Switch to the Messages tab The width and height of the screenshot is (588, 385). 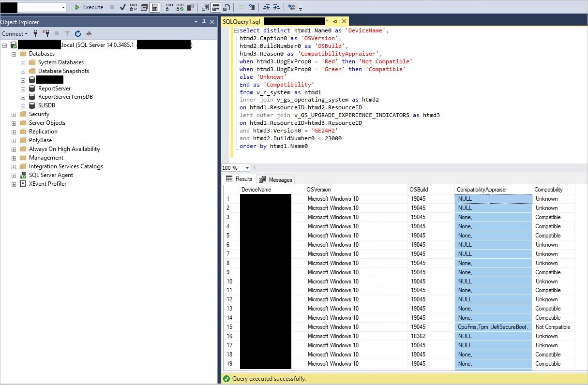point(276,179)
